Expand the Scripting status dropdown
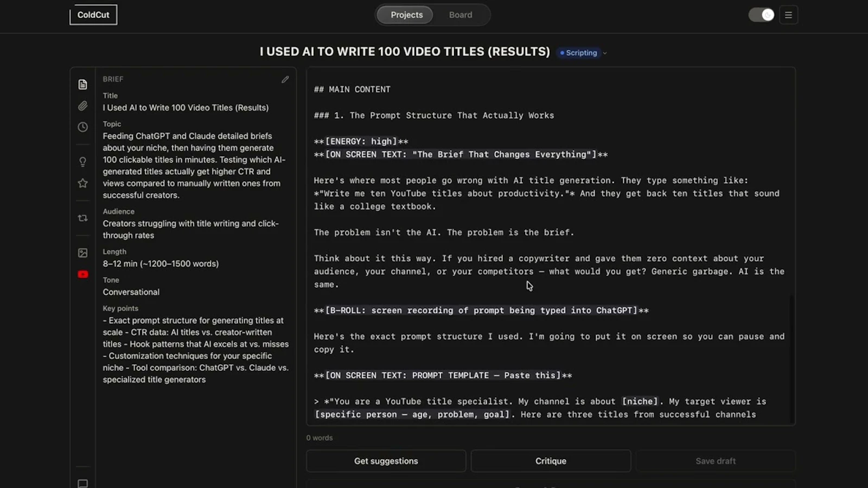868x488 pixels. point(583,53)
